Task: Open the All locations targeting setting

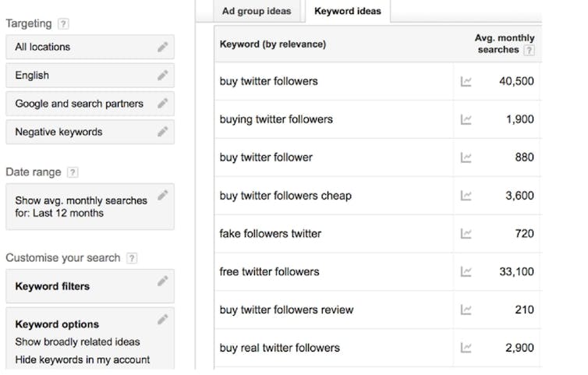Action: pyautogui.click(x=90, y=47)
